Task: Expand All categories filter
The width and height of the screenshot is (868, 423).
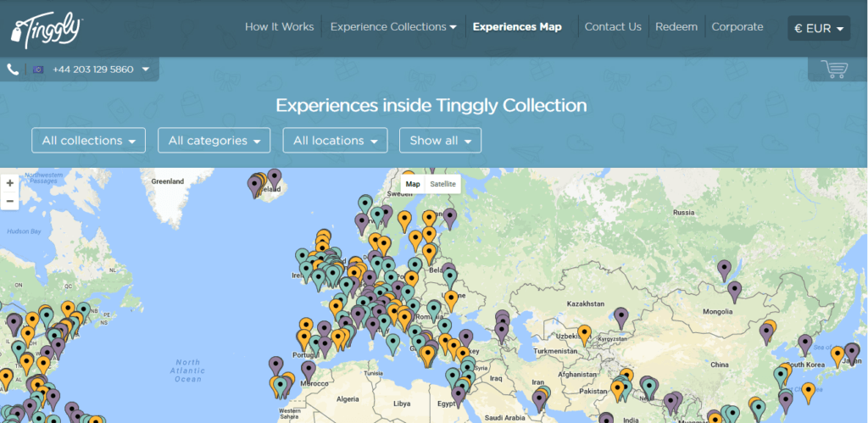Action: point(214,141)
